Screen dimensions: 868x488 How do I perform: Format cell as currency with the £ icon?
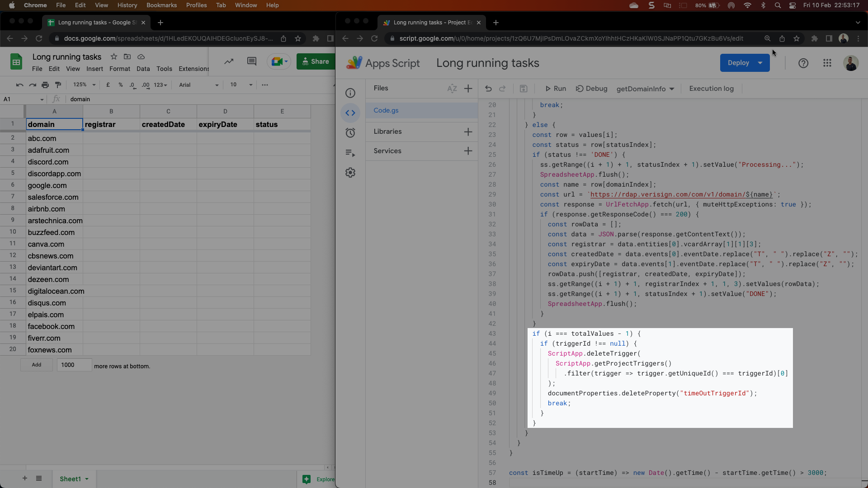click(x=108, y=84)
